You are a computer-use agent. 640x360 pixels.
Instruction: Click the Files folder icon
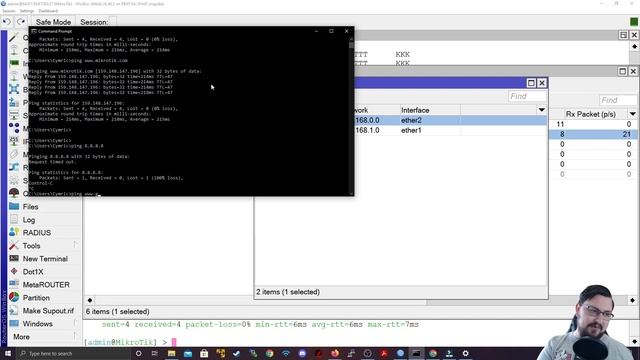pyautogui.click(x=14, y=207)
